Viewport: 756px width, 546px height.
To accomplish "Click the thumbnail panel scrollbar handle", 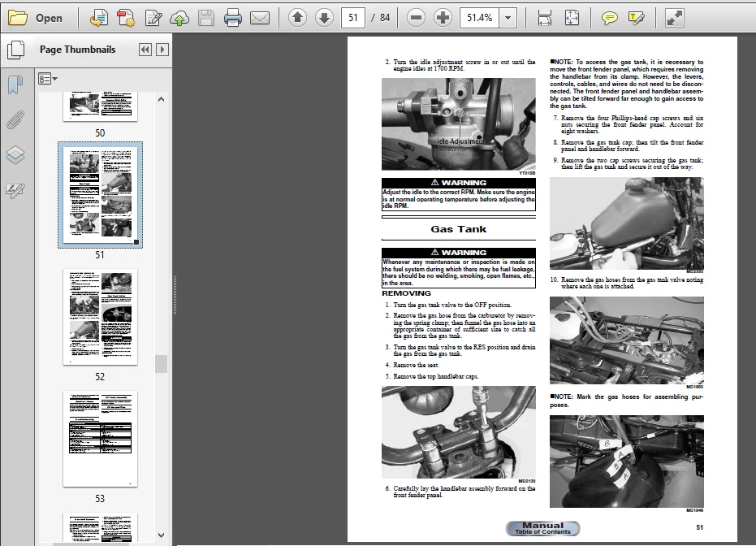I will (162, 364).
